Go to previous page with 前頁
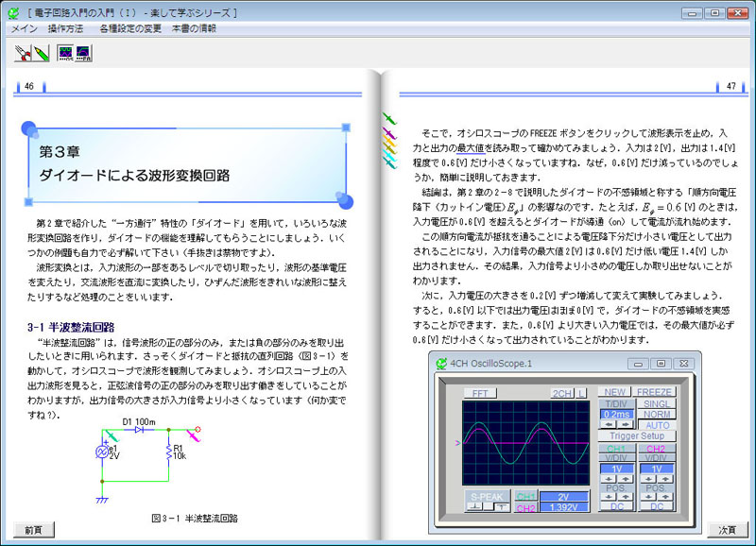This screenshot has height=546, width=756. [x=33, y=530]
